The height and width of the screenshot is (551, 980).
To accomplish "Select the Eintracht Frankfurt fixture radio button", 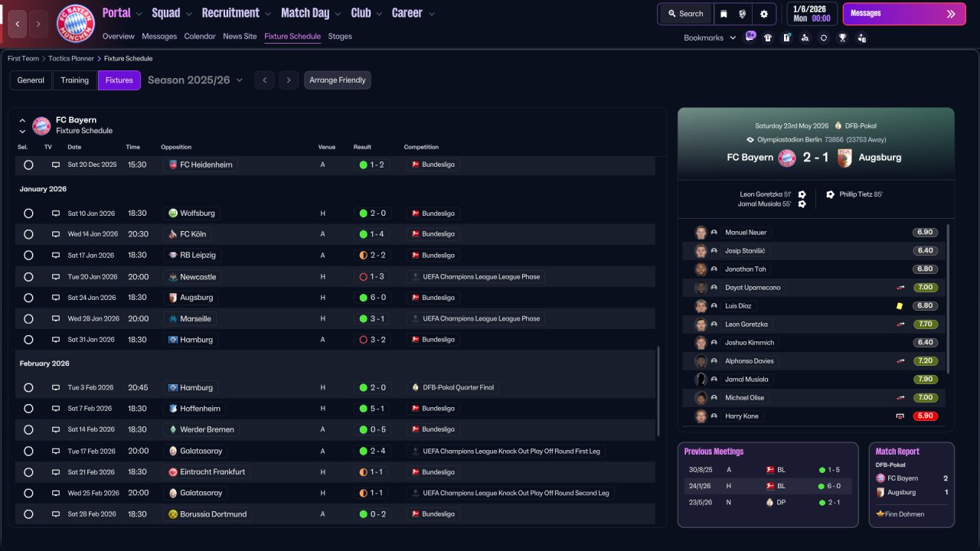I will pyautogui.click(x=28, y=472).
